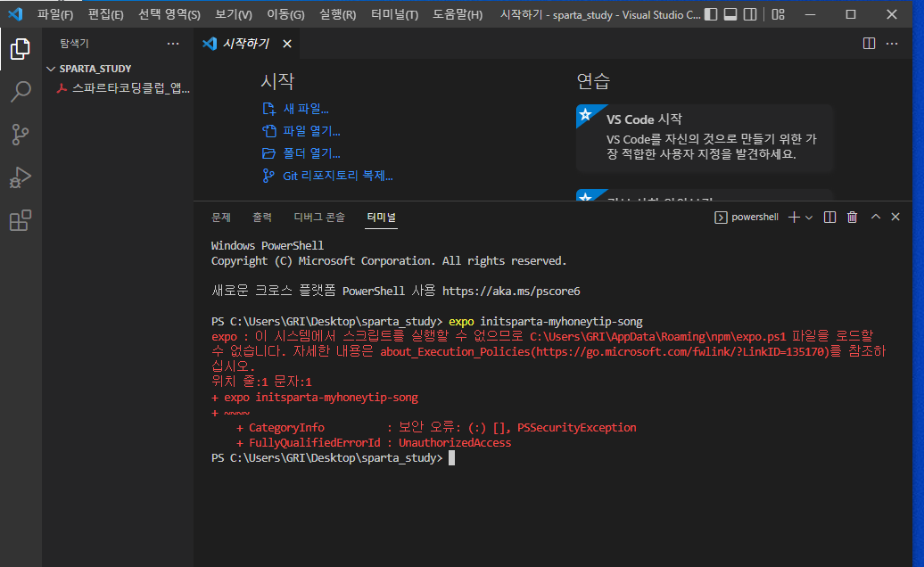924x567 pixels.
Task: Create a new terminal with plus icon
Action: (794, 218)
